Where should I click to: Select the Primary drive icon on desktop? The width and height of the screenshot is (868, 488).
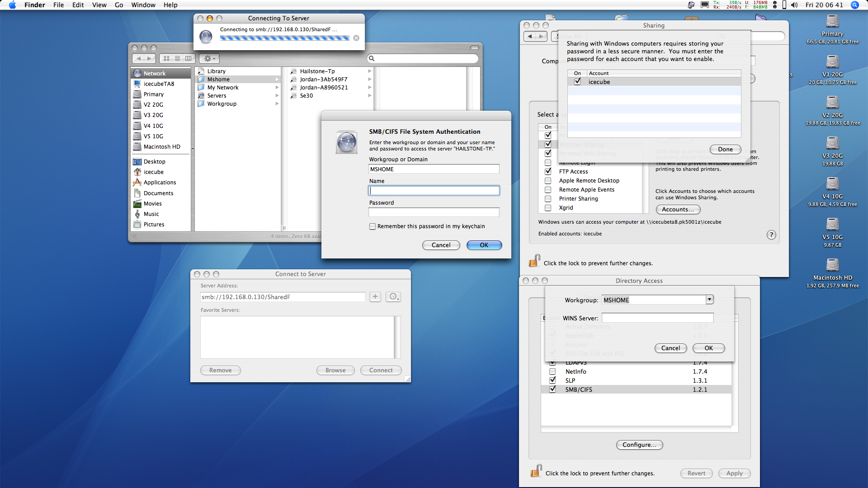[x=832, y=21]
